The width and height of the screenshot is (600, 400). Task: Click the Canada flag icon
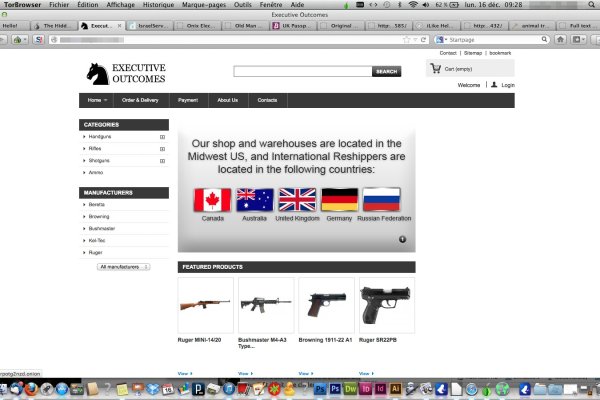pyautogui.click(x=212, y=199)
